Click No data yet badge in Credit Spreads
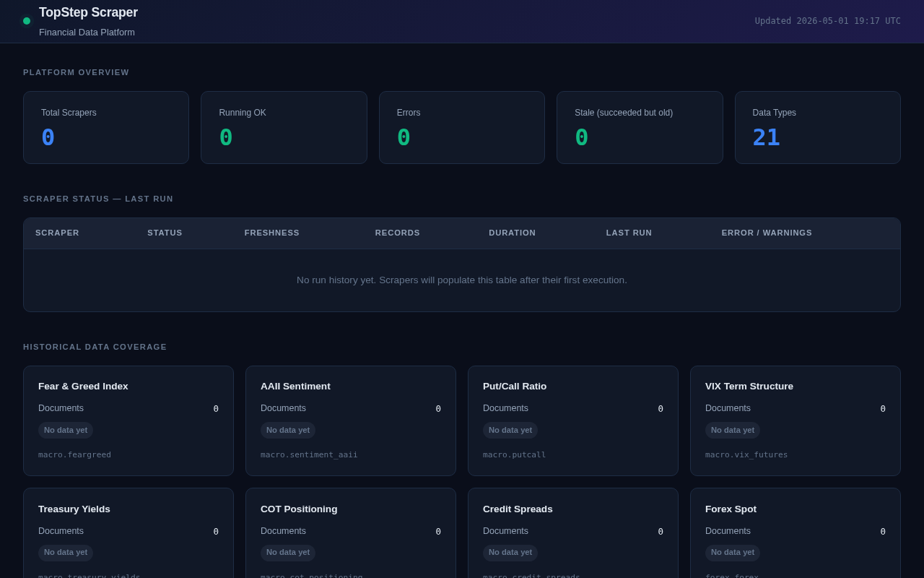Image resolution: width=924 pixels, height=578 pixels. point(510,553)
